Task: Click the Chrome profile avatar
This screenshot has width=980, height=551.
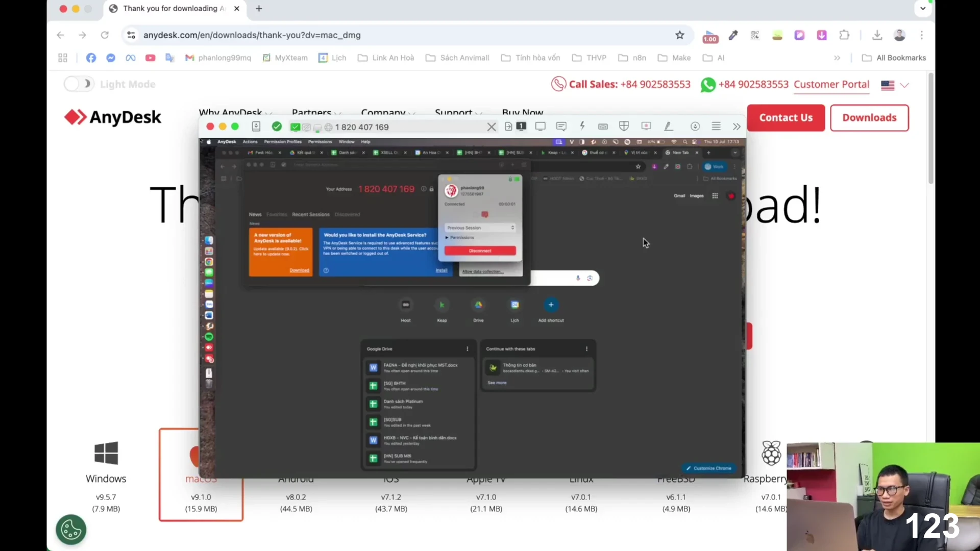Action: [899, 35]
